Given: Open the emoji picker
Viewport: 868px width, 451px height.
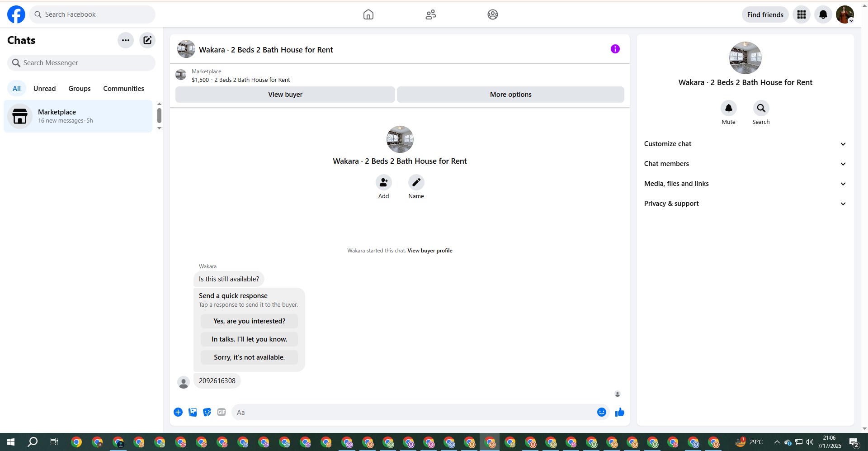Looking at the screenshot, I should click(602, 412).
